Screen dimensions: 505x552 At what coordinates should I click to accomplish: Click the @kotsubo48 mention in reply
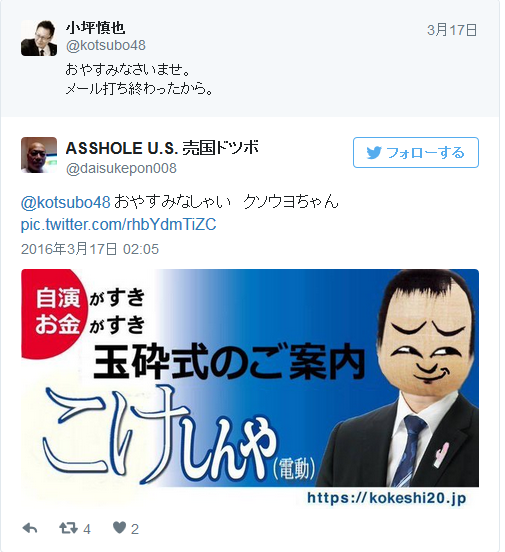[66, 202]
